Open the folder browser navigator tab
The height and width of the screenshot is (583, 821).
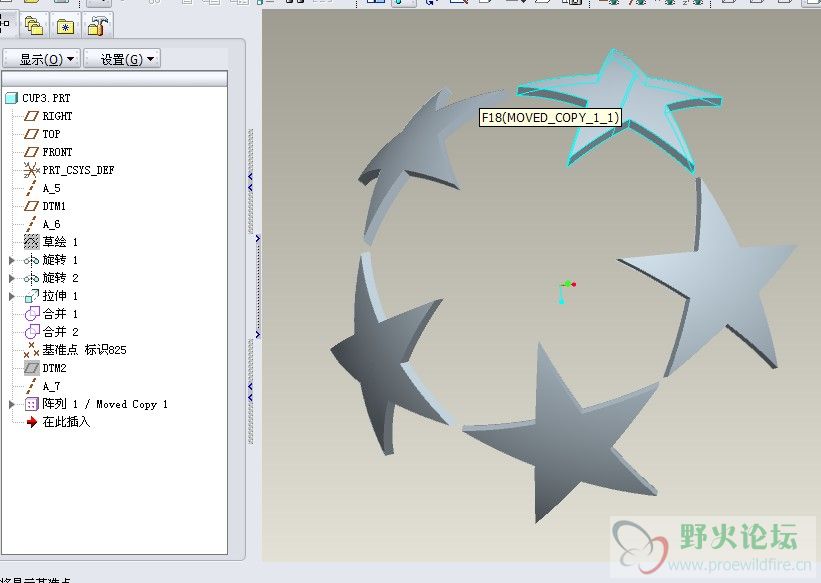[34, 26]
